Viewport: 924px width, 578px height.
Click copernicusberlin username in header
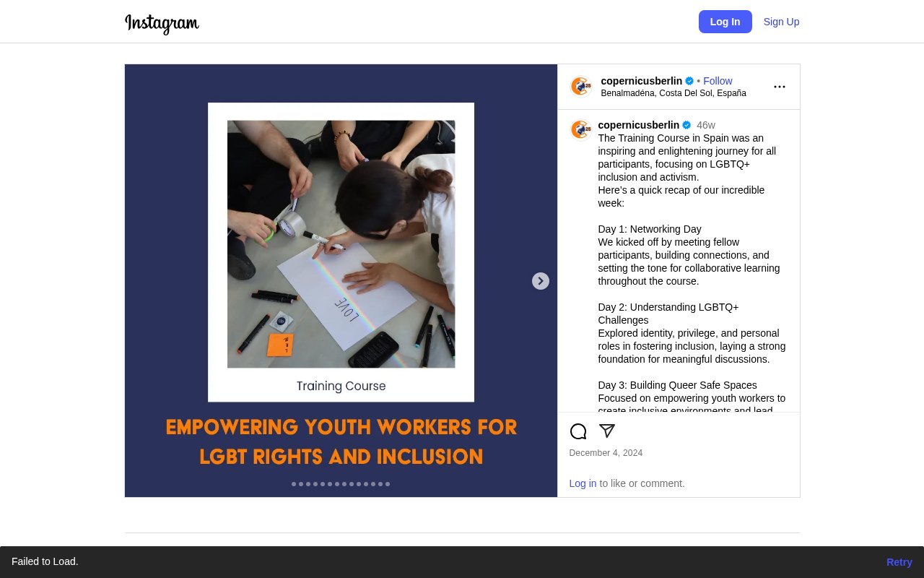(x=641, y=81)
